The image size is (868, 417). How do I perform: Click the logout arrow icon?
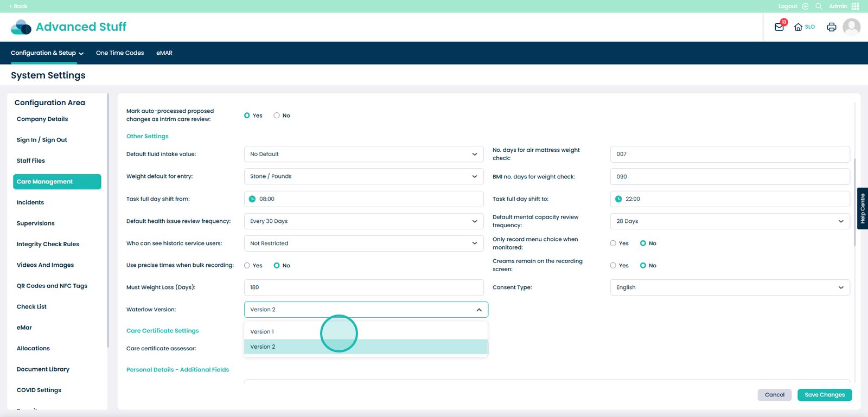point(805,7)
